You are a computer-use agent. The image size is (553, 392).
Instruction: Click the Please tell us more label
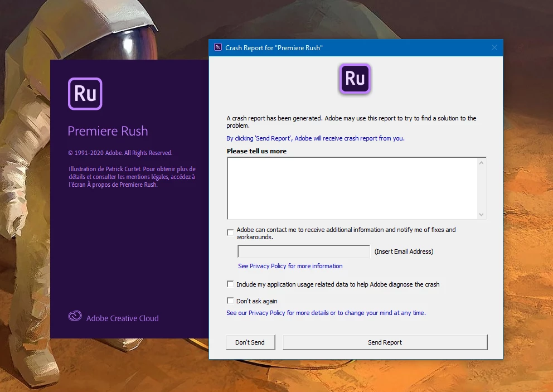coord(257,151)
